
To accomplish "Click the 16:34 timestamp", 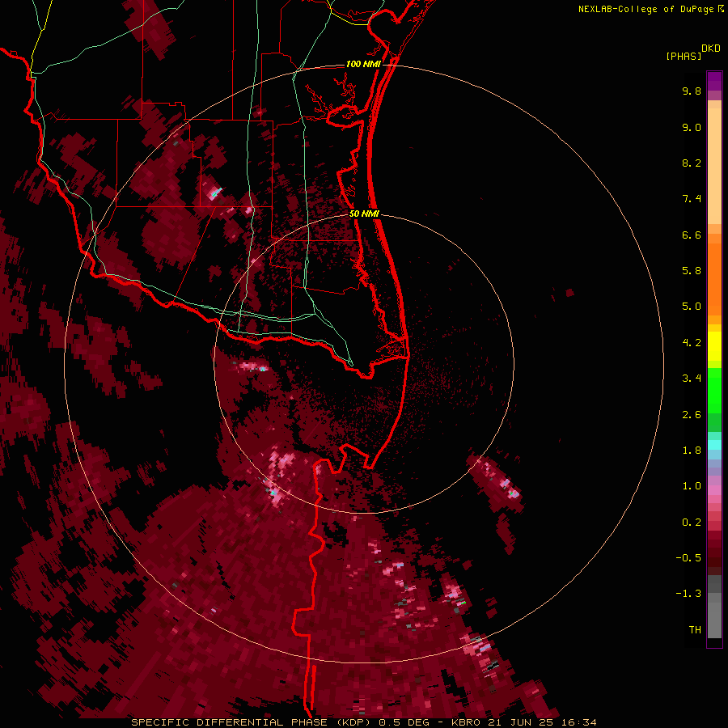I will pyautogui.click(x=578, y=722).
